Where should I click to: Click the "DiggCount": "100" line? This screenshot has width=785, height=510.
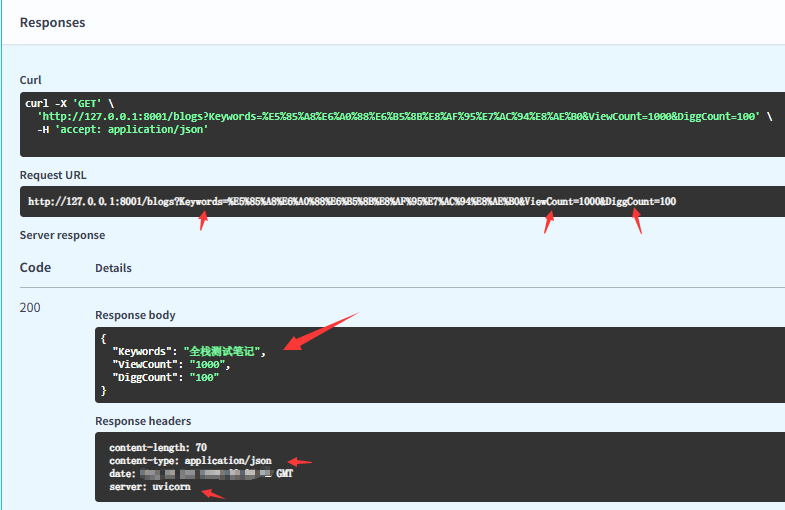tap(166, 377)
